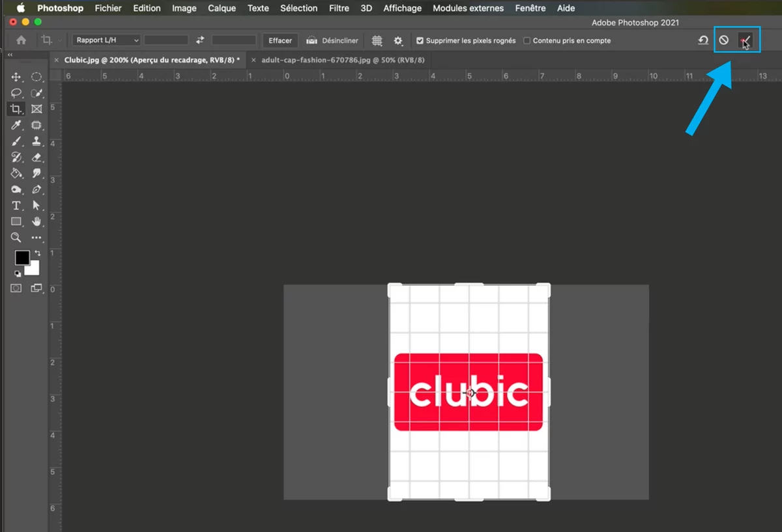Open the Edition menu
Viewport: 782px width, 532px height.
point(147,8)
